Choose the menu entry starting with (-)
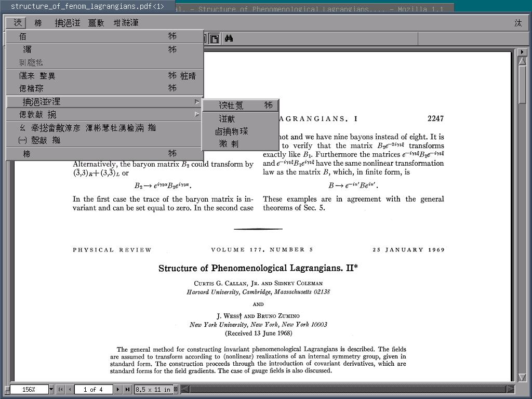This screenshot has width=532, height=399. tap(104, 140)
